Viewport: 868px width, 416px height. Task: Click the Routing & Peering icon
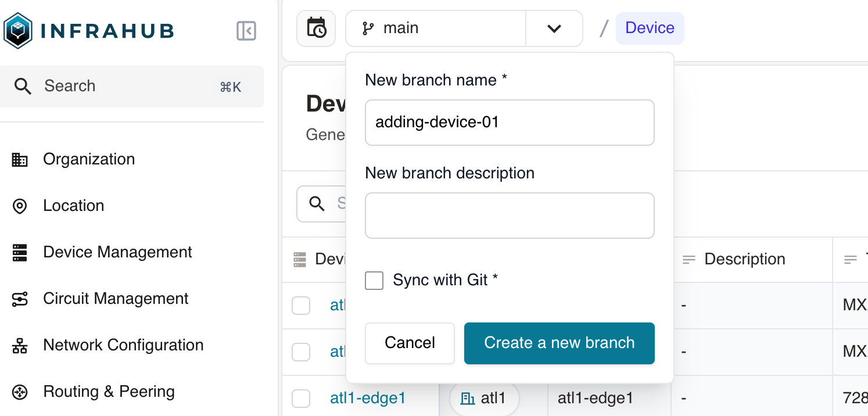point(20,392)
